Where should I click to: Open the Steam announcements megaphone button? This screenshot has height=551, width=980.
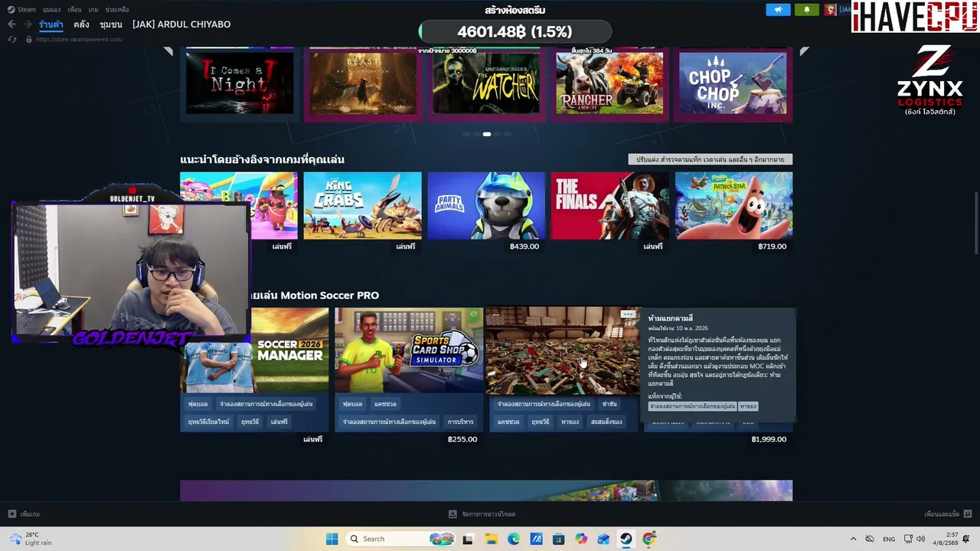click(778, 9)
